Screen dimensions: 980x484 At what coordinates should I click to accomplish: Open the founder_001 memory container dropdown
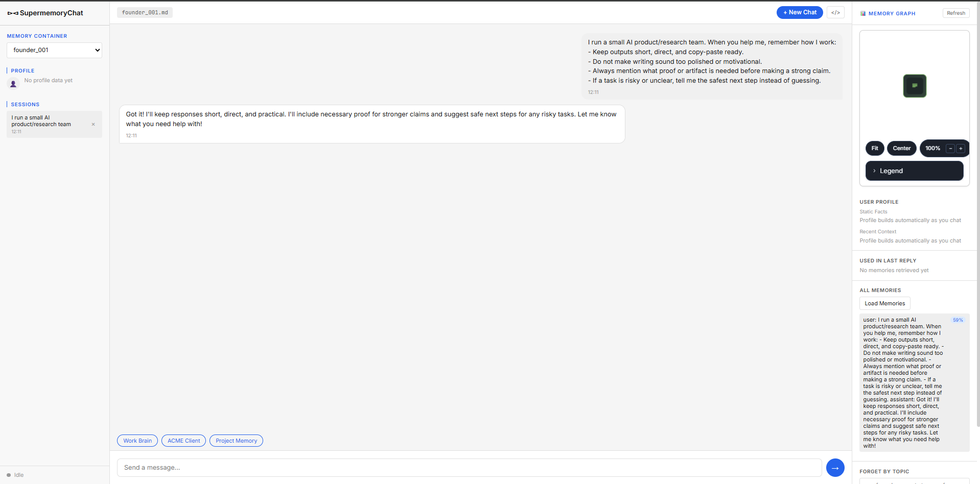pyautogui.click(x=54, y=50)
